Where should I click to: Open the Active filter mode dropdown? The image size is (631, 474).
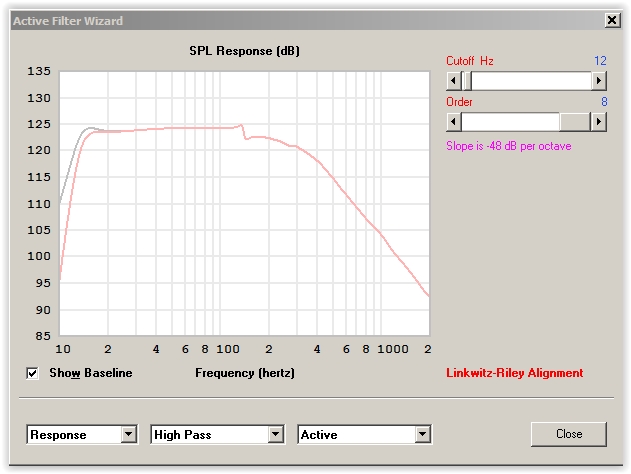[365, 434]
